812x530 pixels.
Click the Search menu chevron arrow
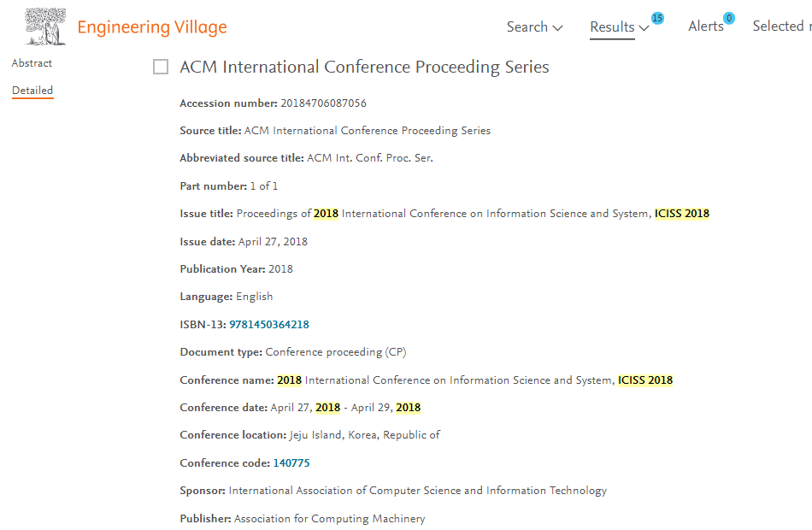(x=558, y=28)
